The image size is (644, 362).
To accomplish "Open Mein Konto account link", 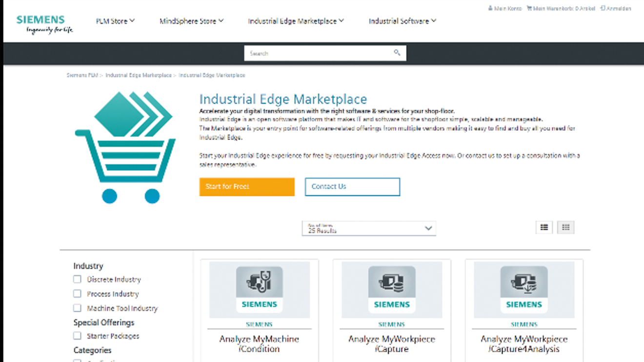I will pyautogui.click(x=505, y=8).
